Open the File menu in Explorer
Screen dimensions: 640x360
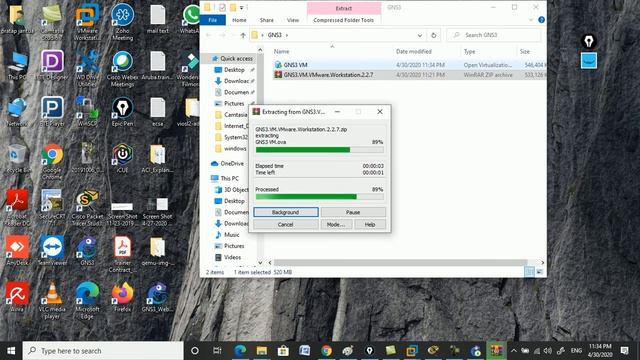[213, 20]
